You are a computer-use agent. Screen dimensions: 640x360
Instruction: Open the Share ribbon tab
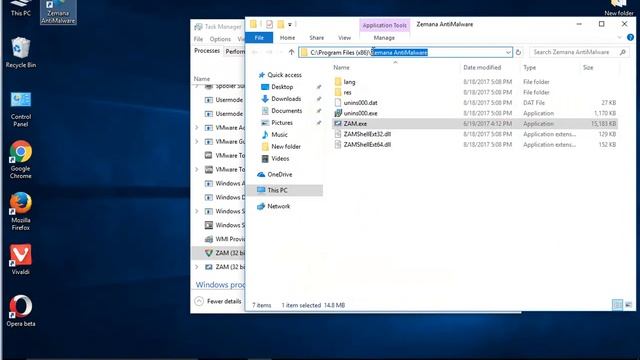click(x=316, y=38)
